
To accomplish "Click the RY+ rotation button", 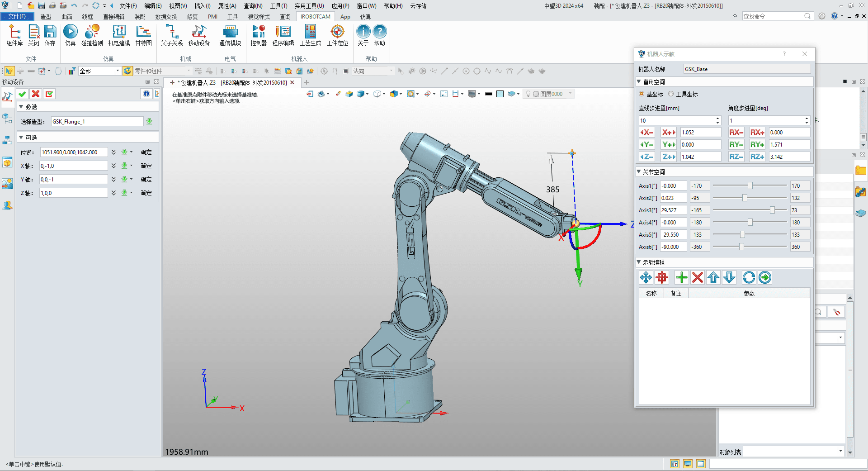I will click(x=757, y=144).
